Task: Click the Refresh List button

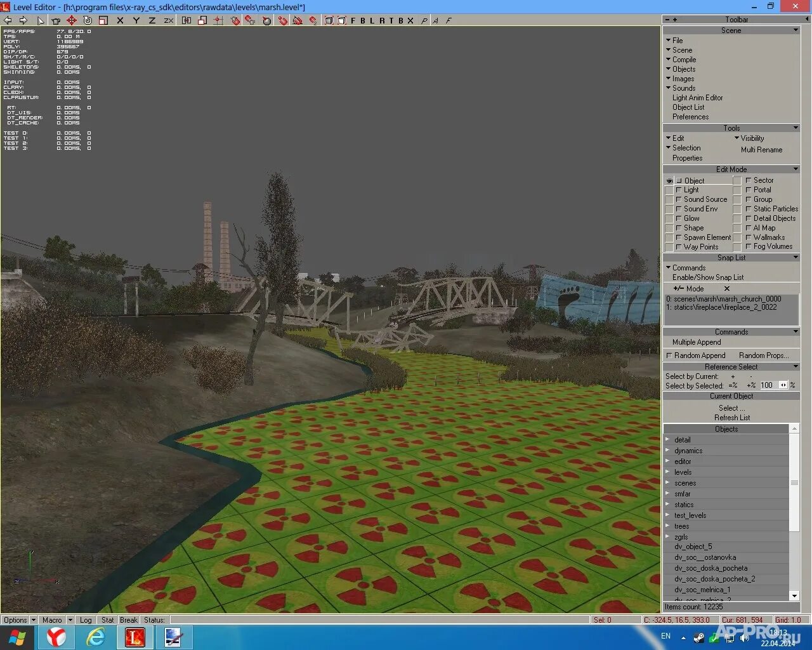Action: [x=732, y=418]
